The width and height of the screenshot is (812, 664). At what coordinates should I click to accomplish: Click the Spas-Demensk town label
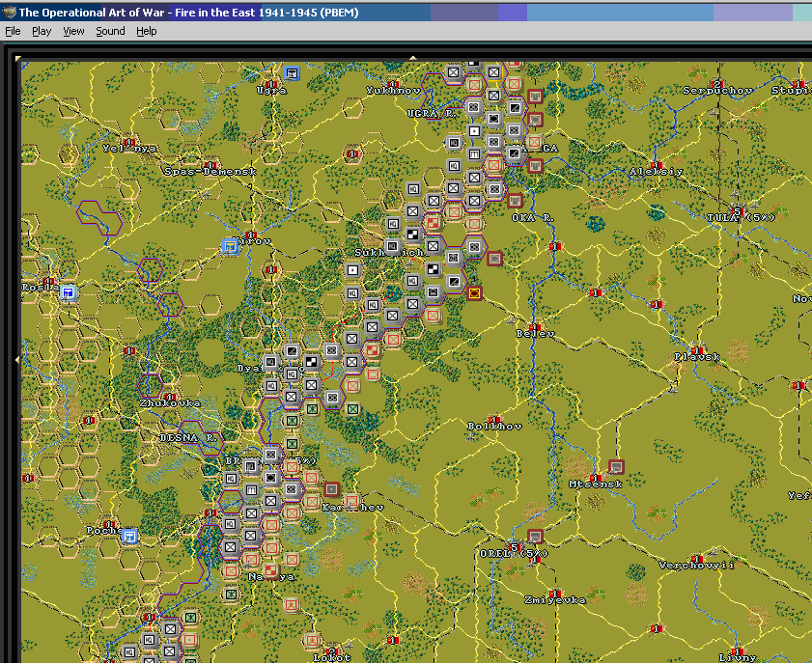210,171
